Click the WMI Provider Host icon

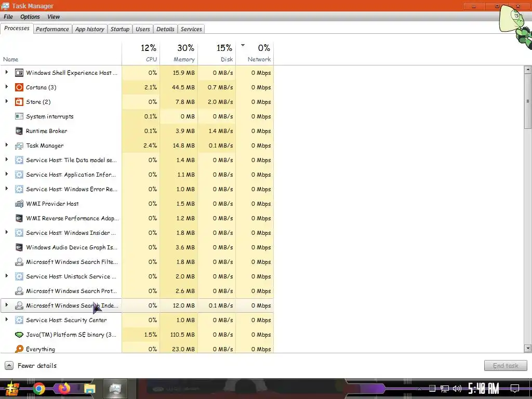coord(19,204)
